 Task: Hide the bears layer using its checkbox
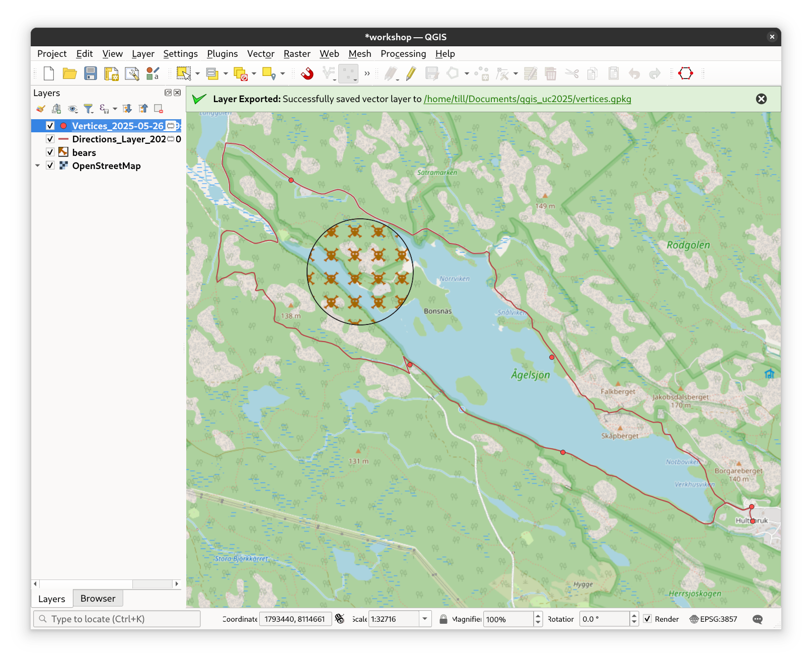pos(50,152)
